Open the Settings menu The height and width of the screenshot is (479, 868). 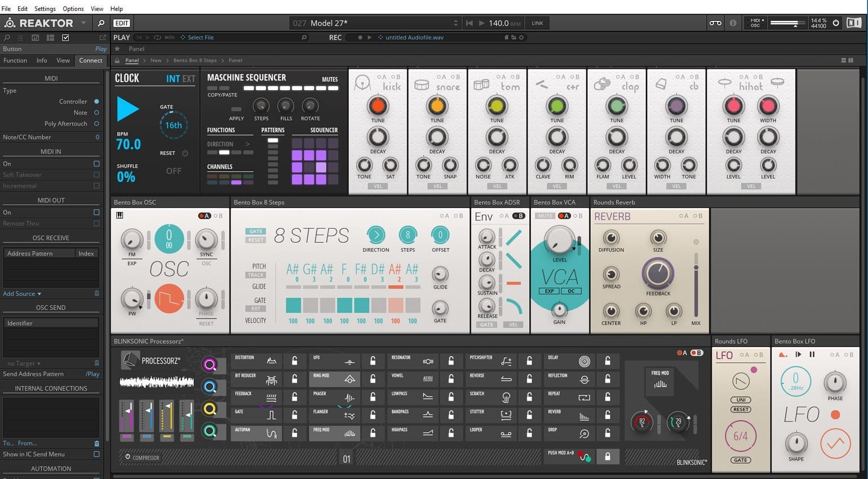point(45,8)
